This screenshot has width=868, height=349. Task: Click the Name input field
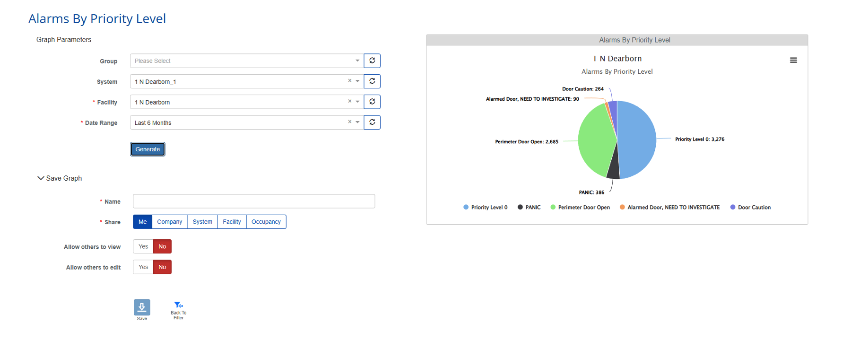click(254, 201)
